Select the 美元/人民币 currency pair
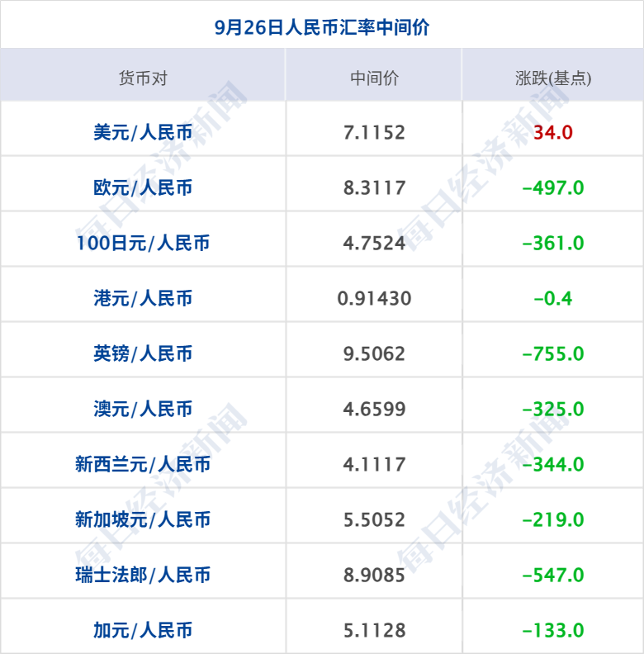 [x=143, y=132]
